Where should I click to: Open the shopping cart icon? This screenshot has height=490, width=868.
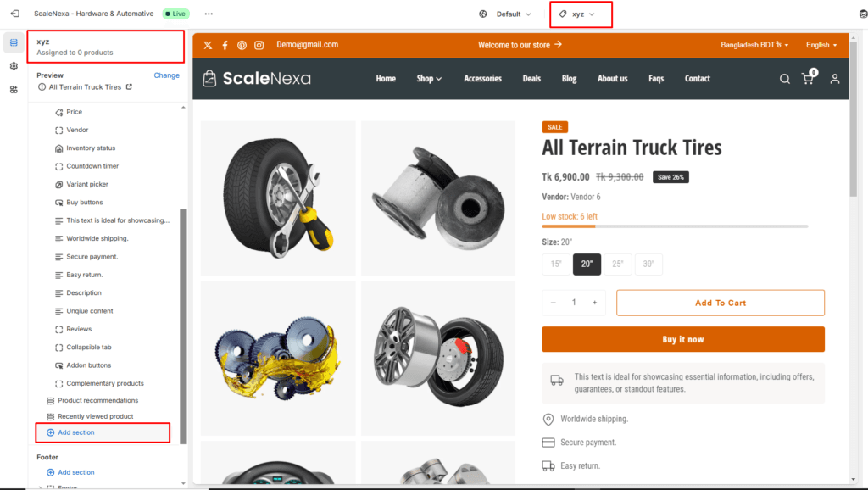click(809, 78)
